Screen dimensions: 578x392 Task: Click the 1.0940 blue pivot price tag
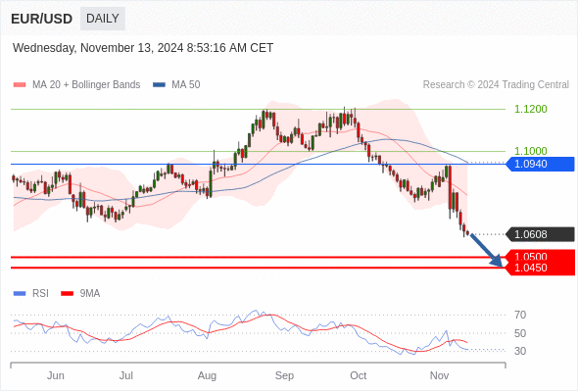click(x=540, y=164)
